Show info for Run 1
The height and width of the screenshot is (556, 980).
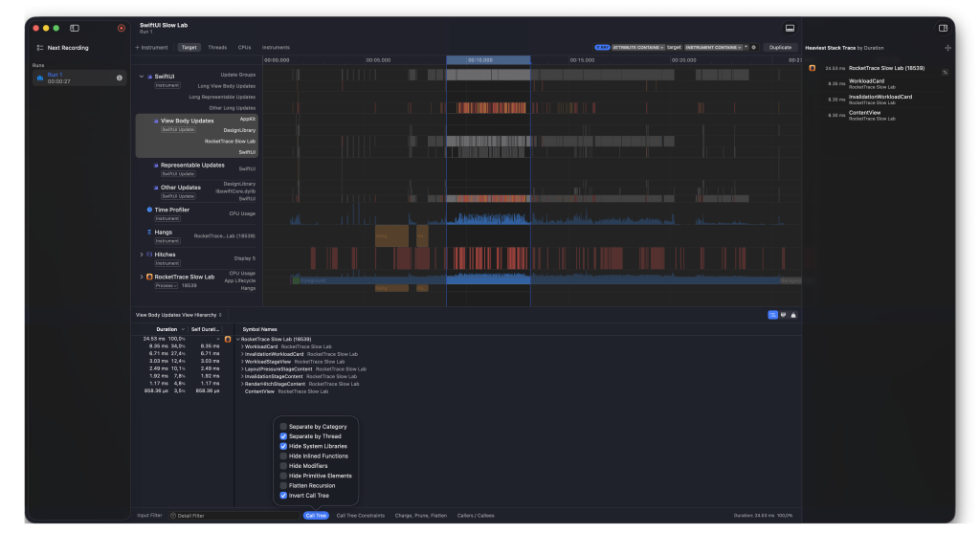pos(120,78)
